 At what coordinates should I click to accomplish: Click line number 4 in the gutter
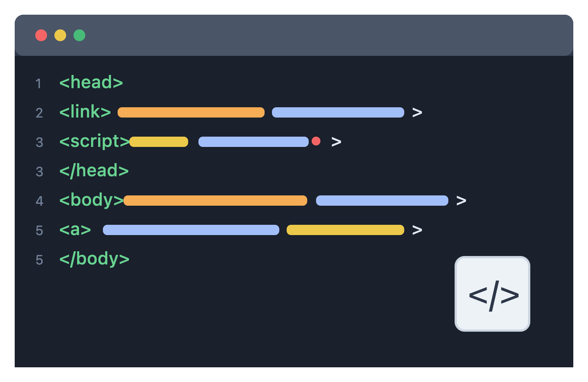39,201
